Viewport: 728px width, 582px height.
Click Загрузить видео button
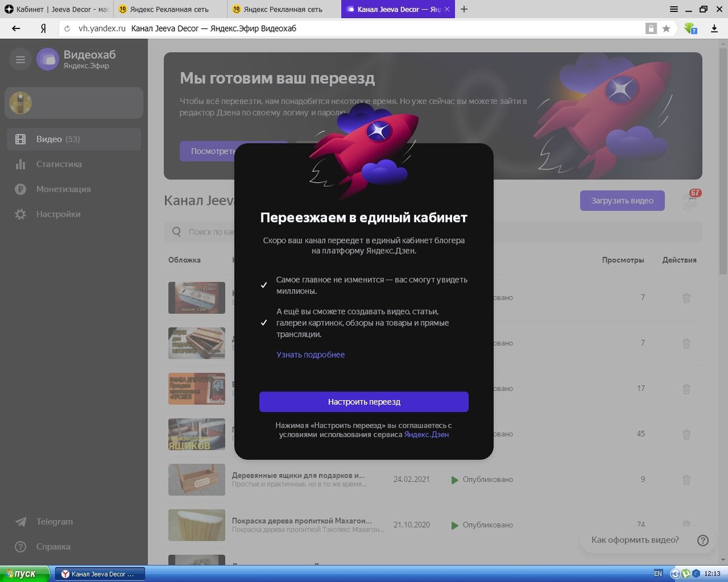tap(622, 201)
